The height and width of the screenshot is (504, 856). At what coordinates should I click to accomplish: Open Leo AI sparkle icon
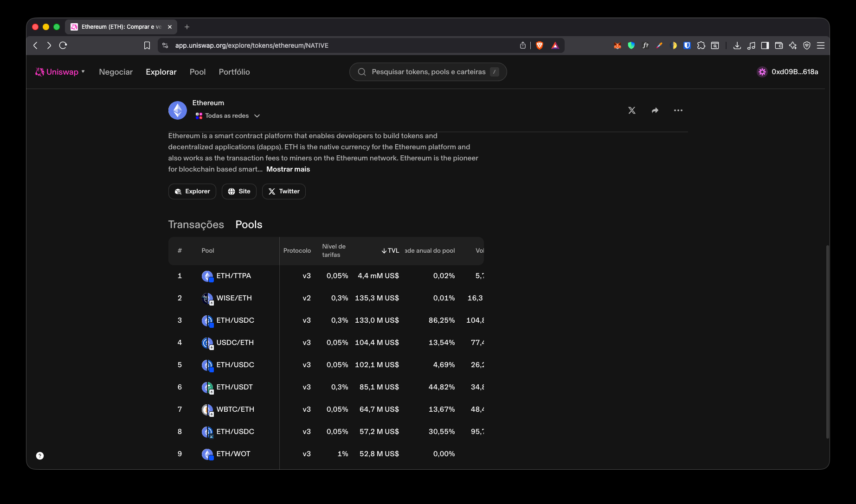(x=793, y=45)
